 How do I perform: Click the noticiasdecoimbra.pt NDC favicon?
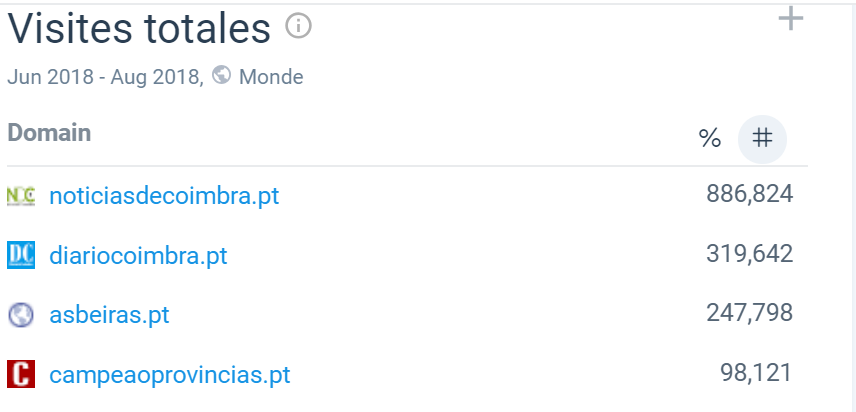[x=21, y=196]
